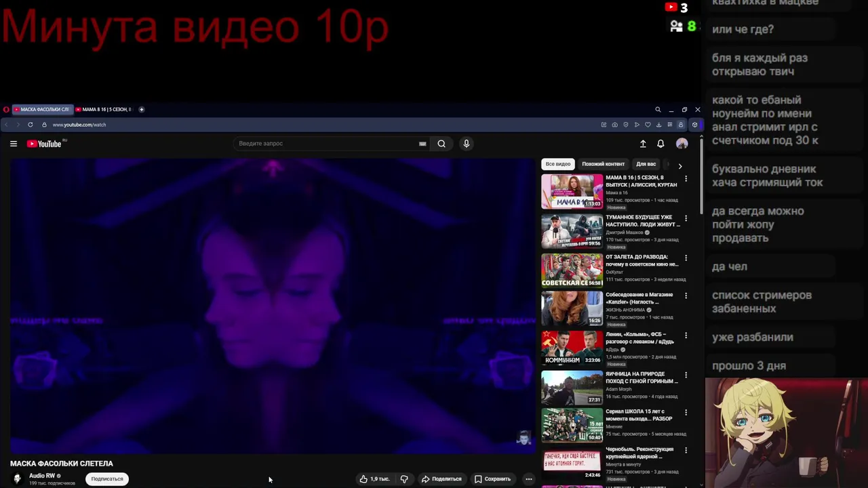Subscribe with the Подписаться button
This screenshot has height=488, width=868.
(x=107, y=479)
